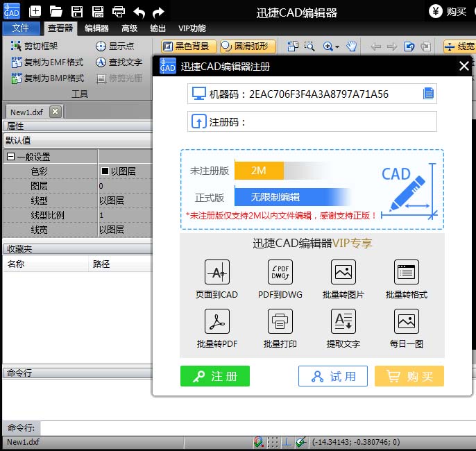Image resolution: width=476 pixels, height=451 pixels.
Task: Select the zoom window magnifier icon
Action: coord(309,46)
